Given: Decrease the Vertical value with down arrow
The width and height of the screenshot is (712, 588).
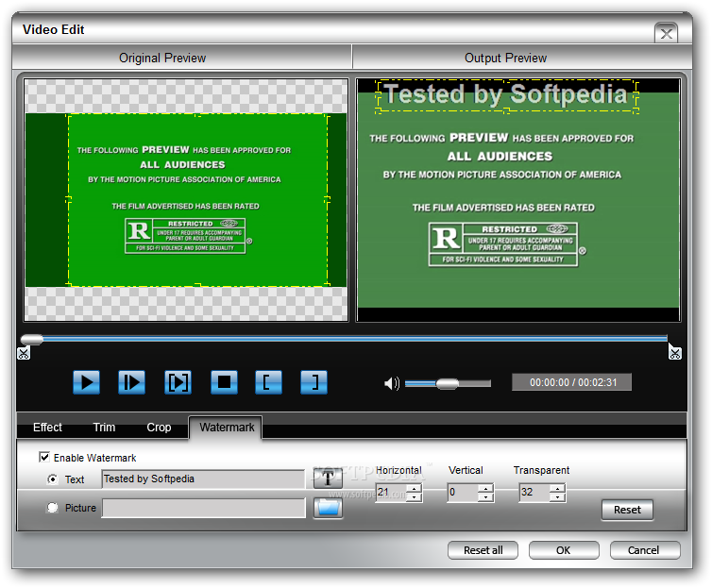Looking at the screenshot, I should (486, 497).
